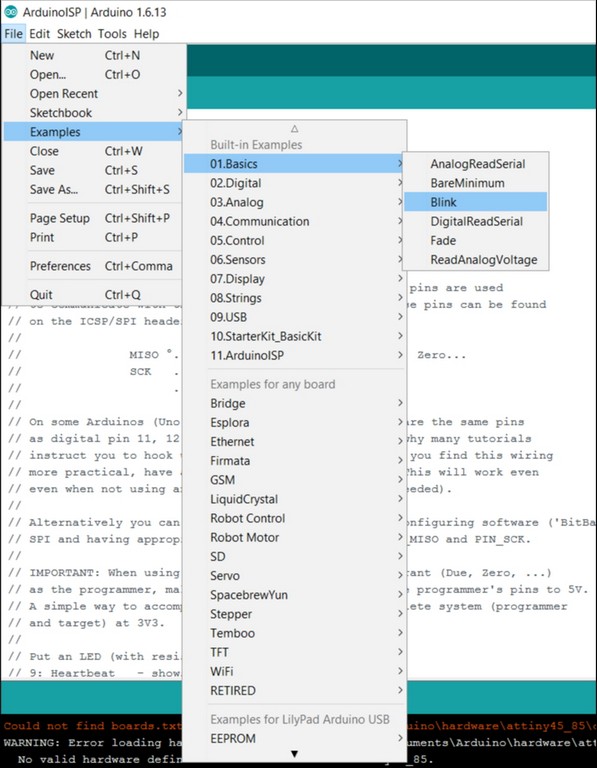Choose New from File menu
This screenshot has width=597, height=768.
93,55
